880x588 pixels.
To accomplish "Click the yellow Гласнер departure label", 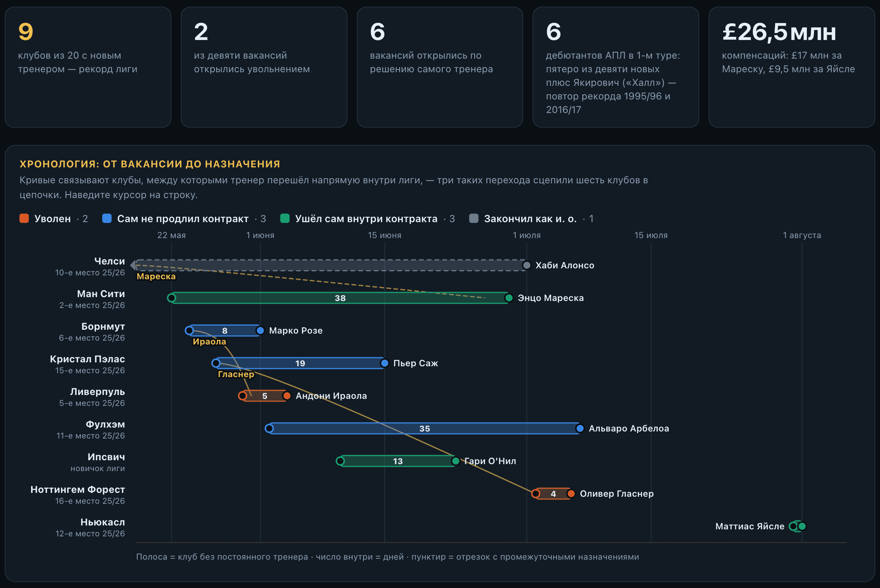I will [x=236, y=374].
